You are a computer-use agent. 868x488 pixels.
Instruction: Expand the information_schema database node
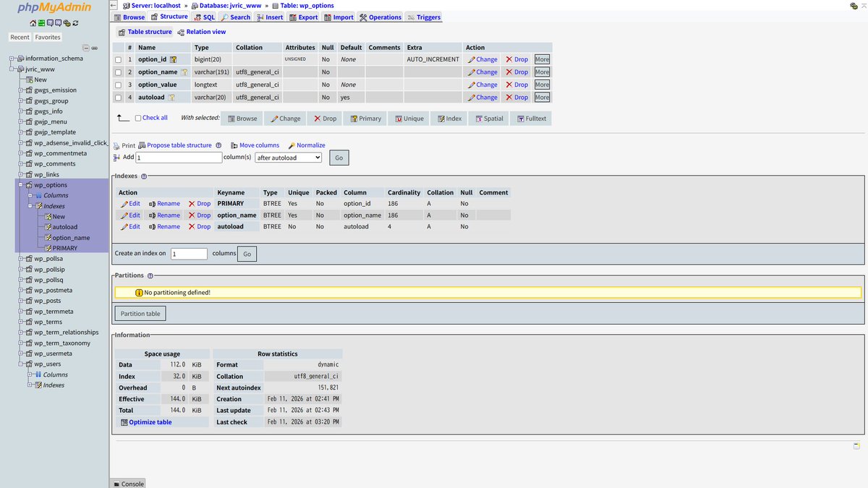[12, 59]
